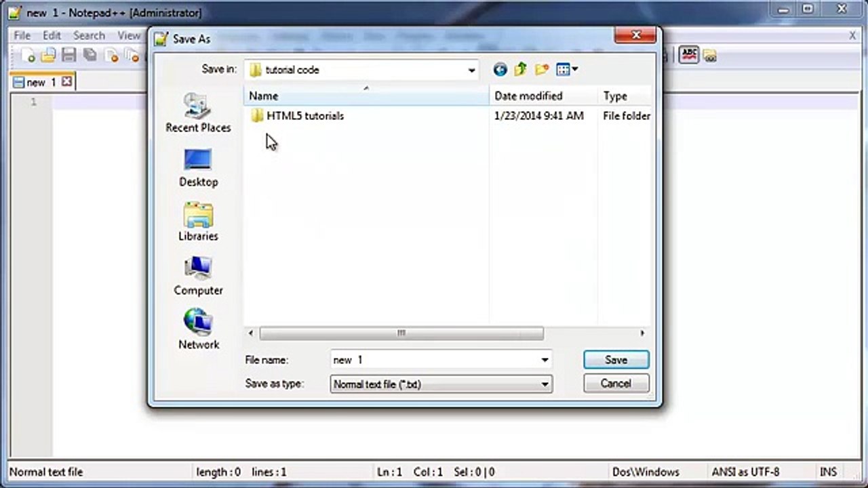Click the File folder type cell
Screen dimensions: 868x488
[627, 116]
